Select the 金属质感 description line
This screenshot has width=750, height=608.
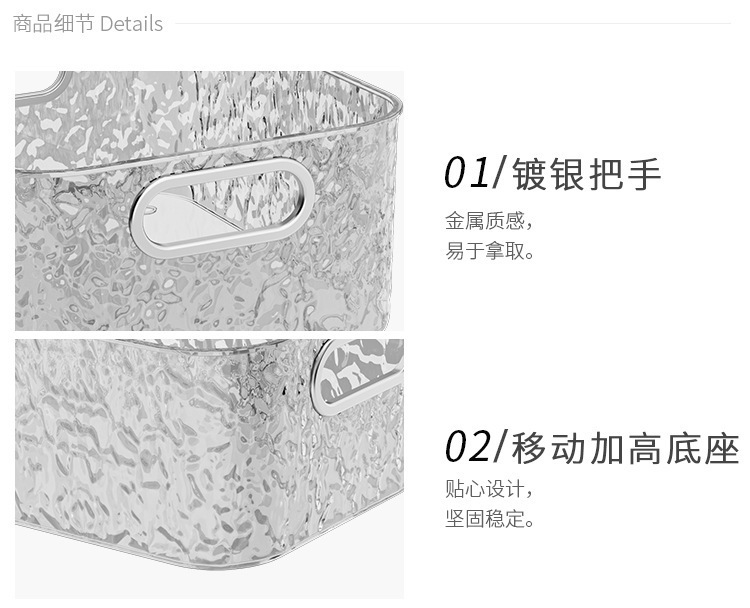488,221
